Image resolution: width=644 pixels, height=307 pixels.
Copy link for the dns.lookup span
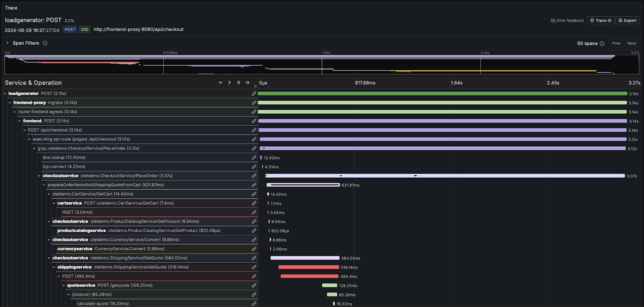click(254, 158)
